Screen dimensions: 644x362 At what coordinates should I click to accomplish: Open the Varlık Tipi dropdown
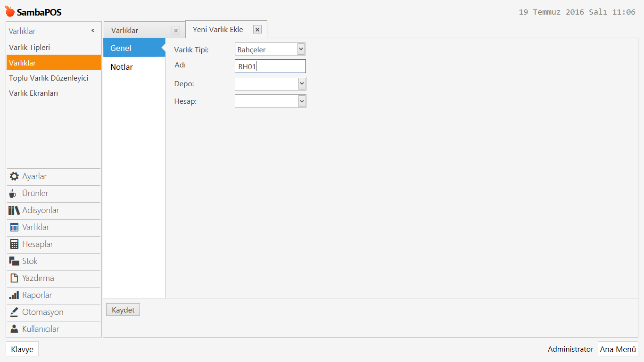click(301, 49)
